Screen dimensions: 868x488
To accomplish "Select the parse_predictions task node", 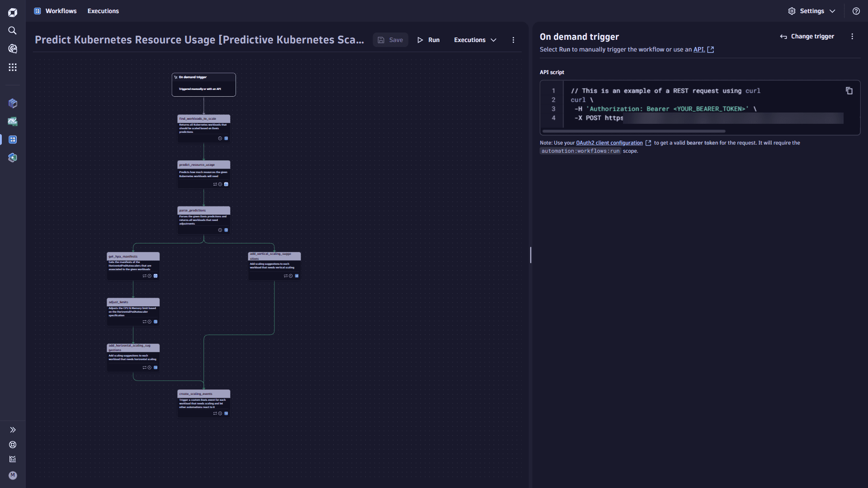I will point(204,220).
